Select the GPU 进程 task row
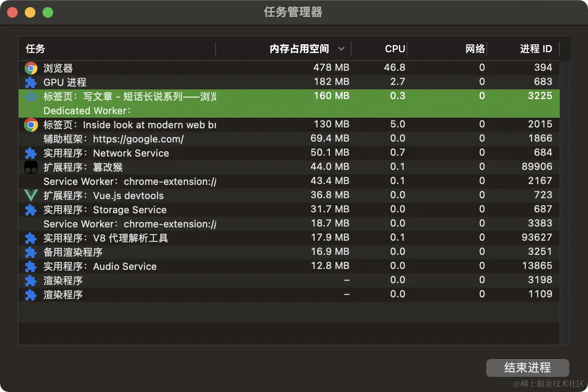This screenshot has height=392, width=588. pos(289,82)
